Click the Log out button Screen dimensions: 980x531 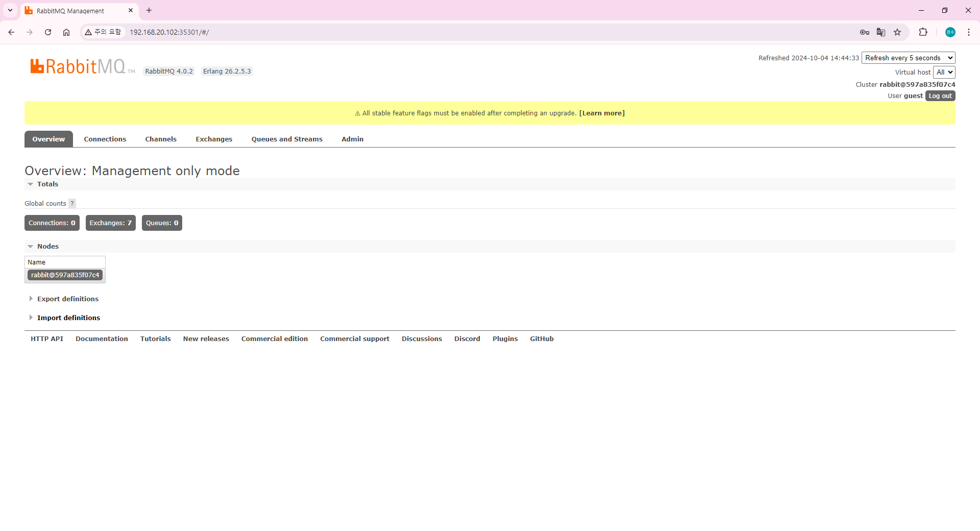pyautogui.click(x=940, y=95)
